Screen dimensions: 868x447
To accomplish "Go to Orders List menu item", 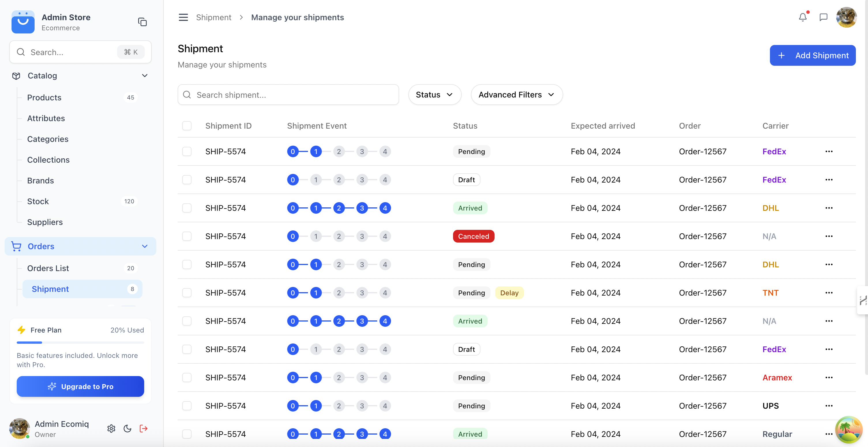I will [x=48, y=268].
